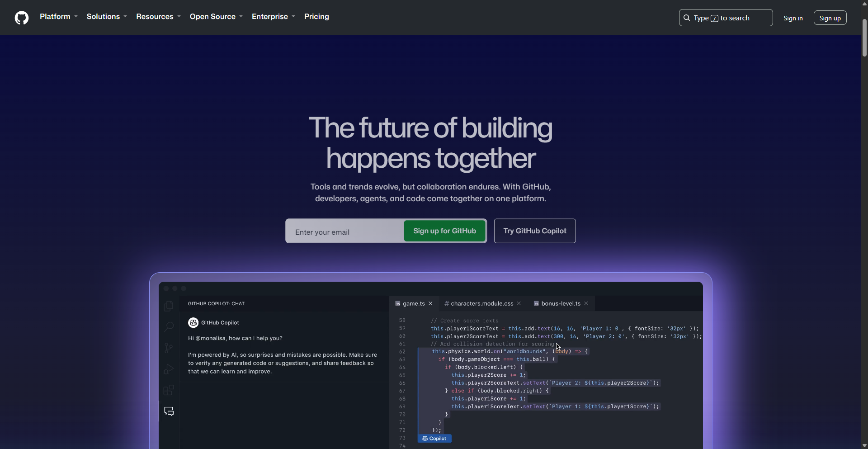Focus the Enter your email field
This screenshot has width=868, height=449.
345,232
